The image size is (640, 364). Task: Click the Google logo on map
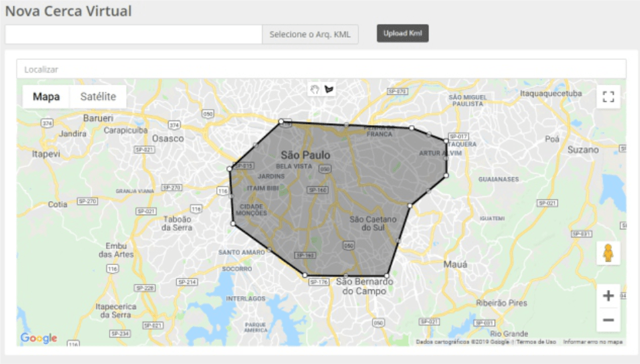[x=38, y=338]
